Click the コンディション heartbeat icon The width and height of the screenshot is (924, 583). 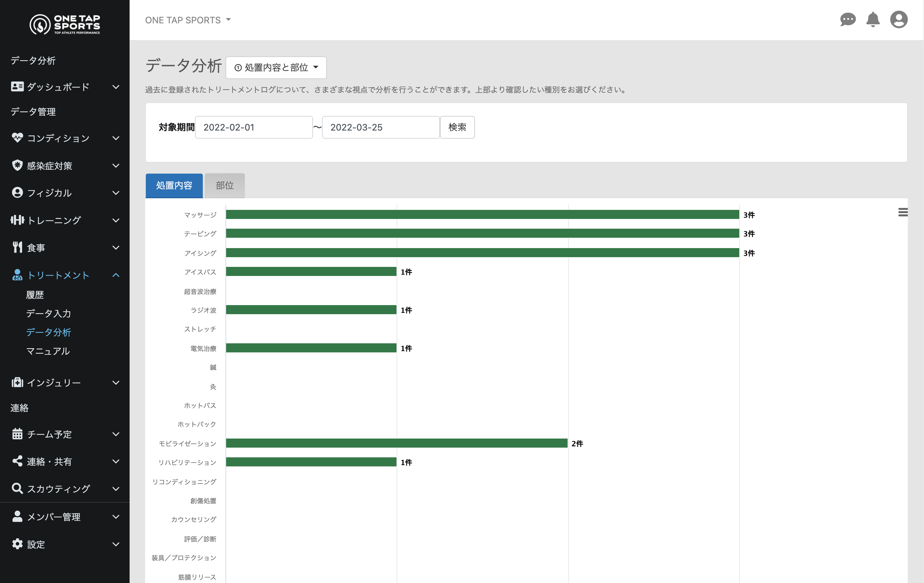click(x=17, y=138)
